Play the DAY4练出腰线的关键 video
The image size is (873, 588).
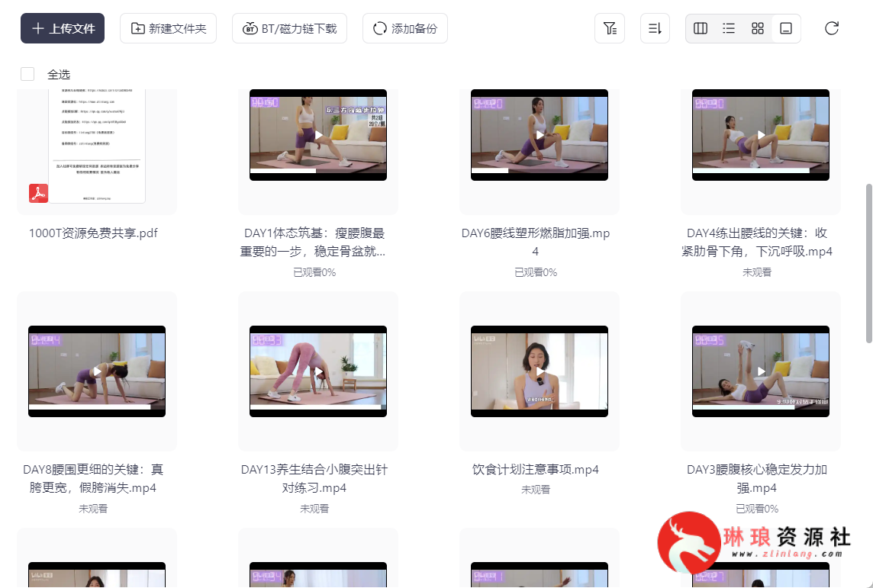coord(761,135)
